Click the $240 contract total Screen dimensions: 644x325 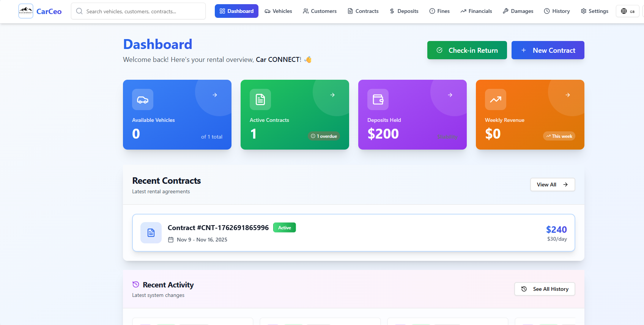pos(556,229)
